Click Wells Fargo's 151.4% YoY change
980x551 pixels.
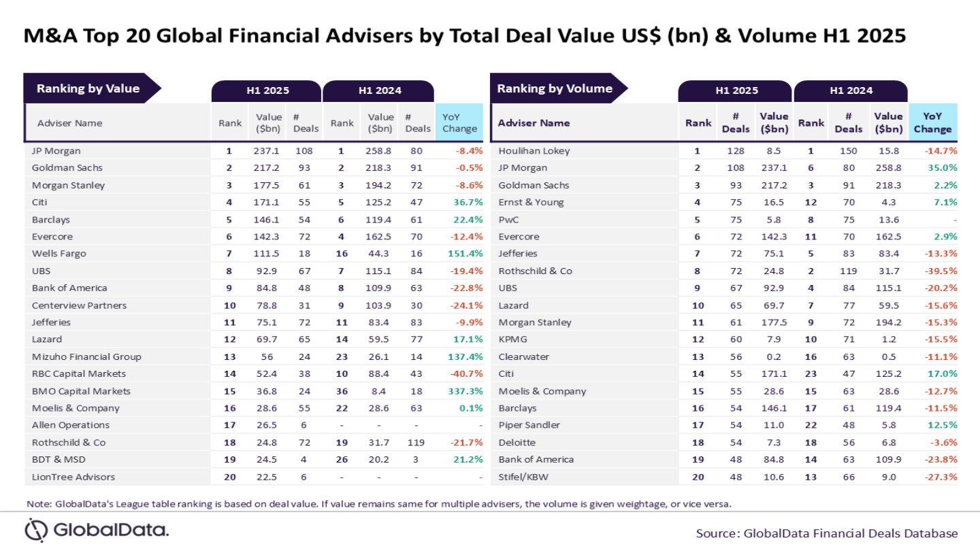click(x=465, y=254)
